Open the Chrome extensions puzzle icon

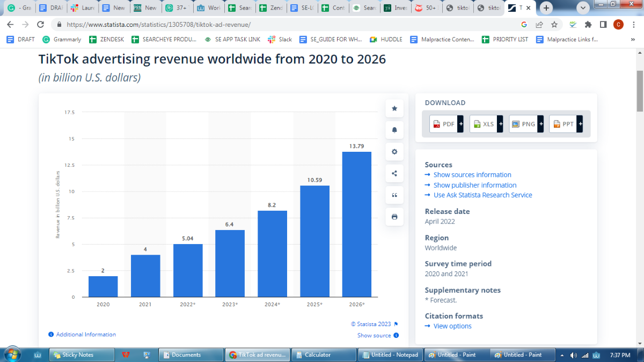point(588,25)
